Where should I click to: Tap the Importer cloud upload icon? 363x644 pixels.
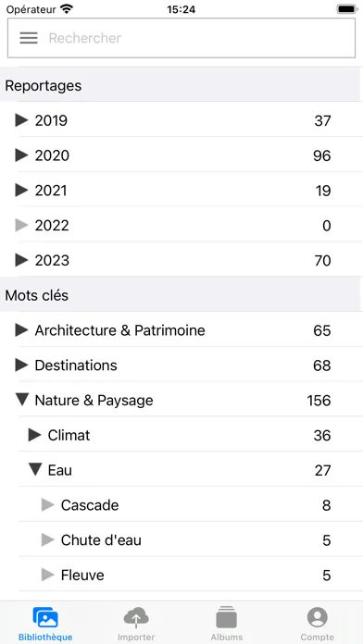tap(136, 618)
